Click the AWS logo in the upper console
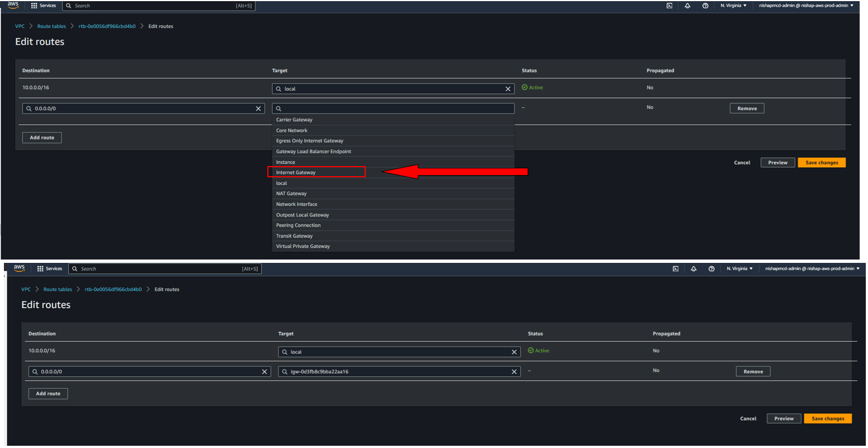The image size is (868, 448). (13, 5)
